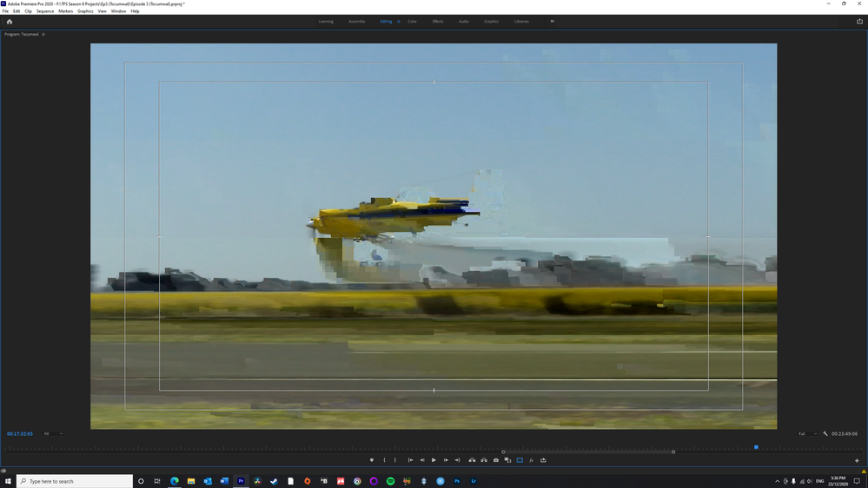
Task: Open the Fit zoom level dropdown
Action: click(53, 433)
